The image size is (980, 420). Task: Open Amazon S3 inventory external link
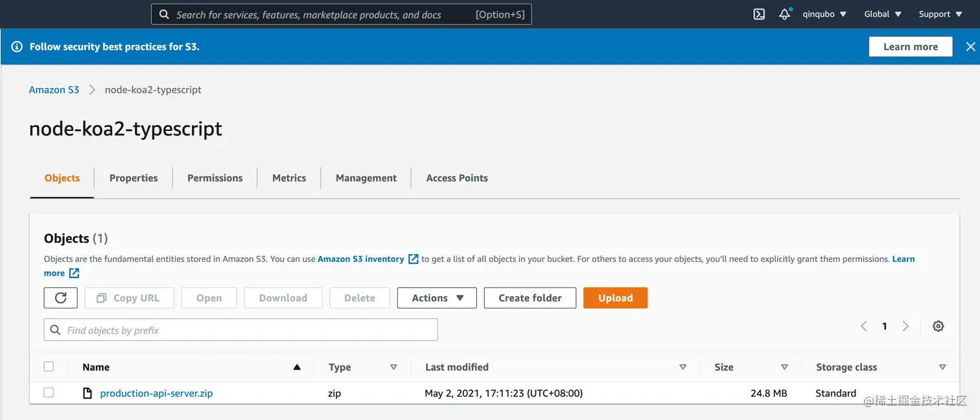pyautogui.click(x=362, y=259)
